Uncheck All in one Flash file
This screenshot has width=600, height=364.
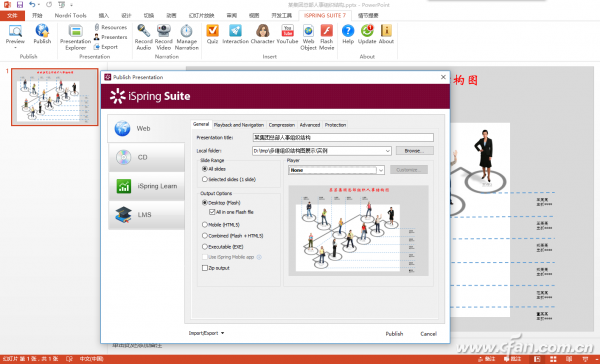point(212,212)
